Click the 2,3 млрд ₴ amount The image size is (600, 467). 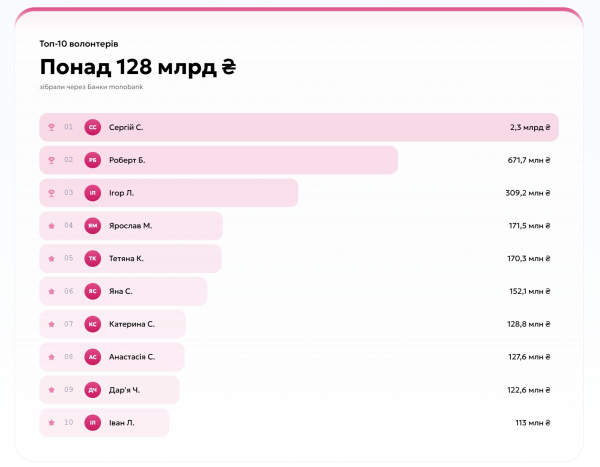[530, 127]
